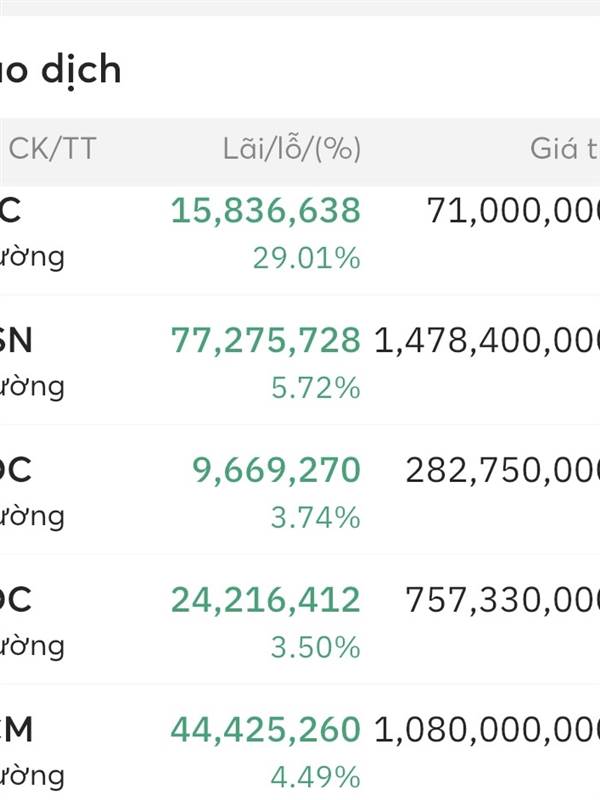This screenshot has height=800, width=600.
Task: Select the profit value 24,216,412
Action: [265, 600]
